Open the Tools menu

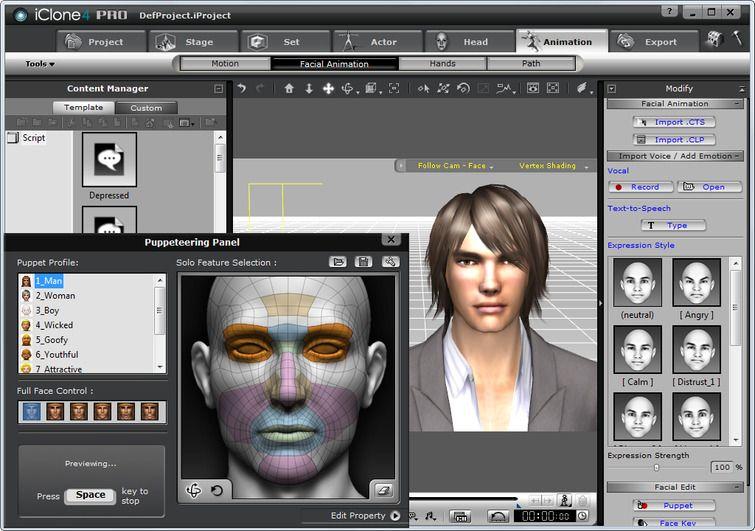[x=40, y=64]
